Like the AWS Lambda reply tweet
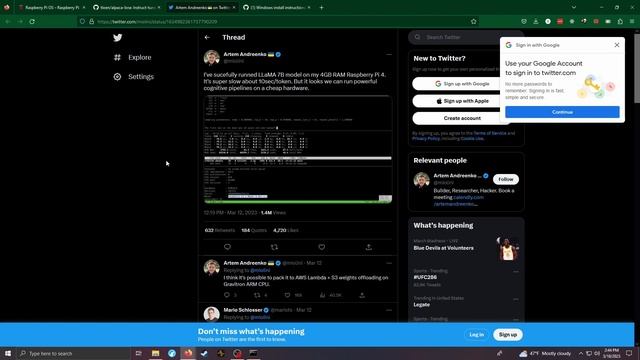 (x=287, y=295)
